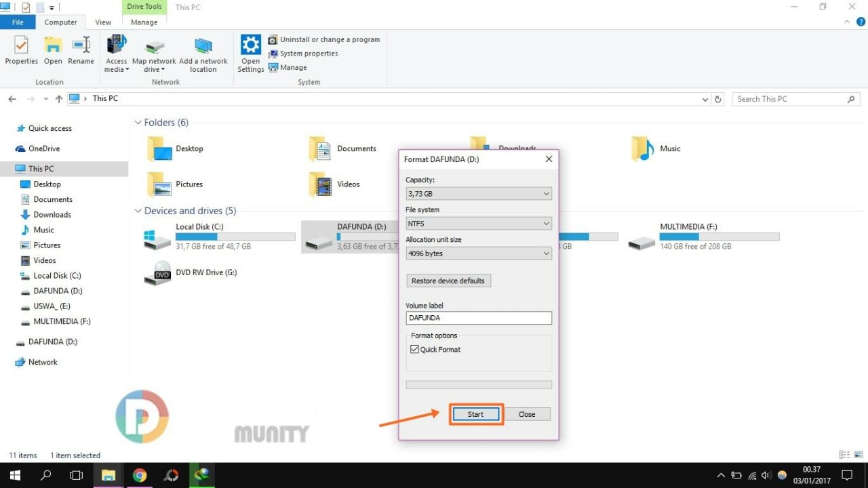
Task: Click the Properties icon in the ribbon
Action: [x=21, y=46]
